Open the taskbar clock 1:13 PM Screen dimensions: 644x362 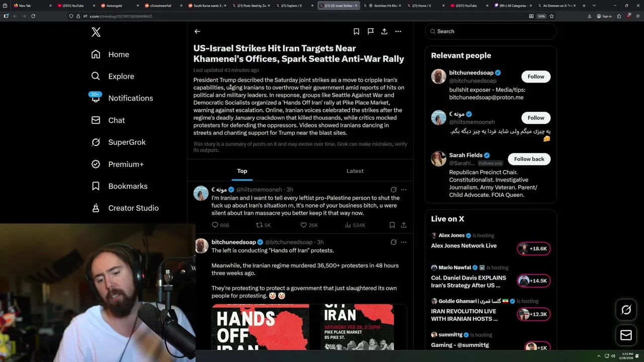coord(627,356)
